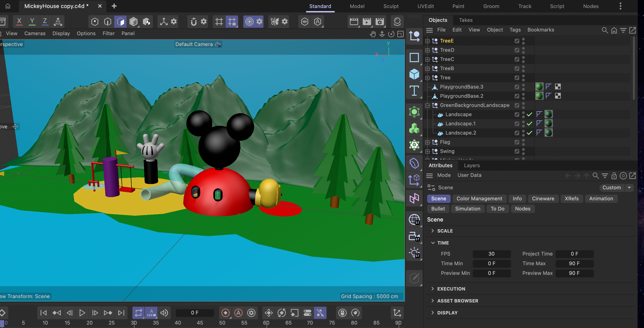
Task: Open the Cameras viewport menu
Action: coord(35,34)
